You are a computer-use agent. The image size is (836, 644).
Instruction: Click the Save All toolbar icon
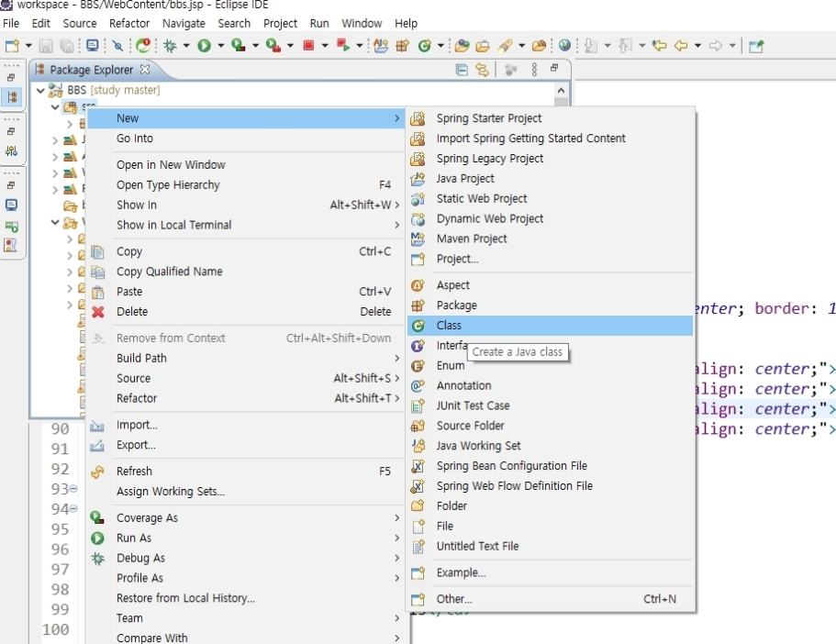pos(67,46)
